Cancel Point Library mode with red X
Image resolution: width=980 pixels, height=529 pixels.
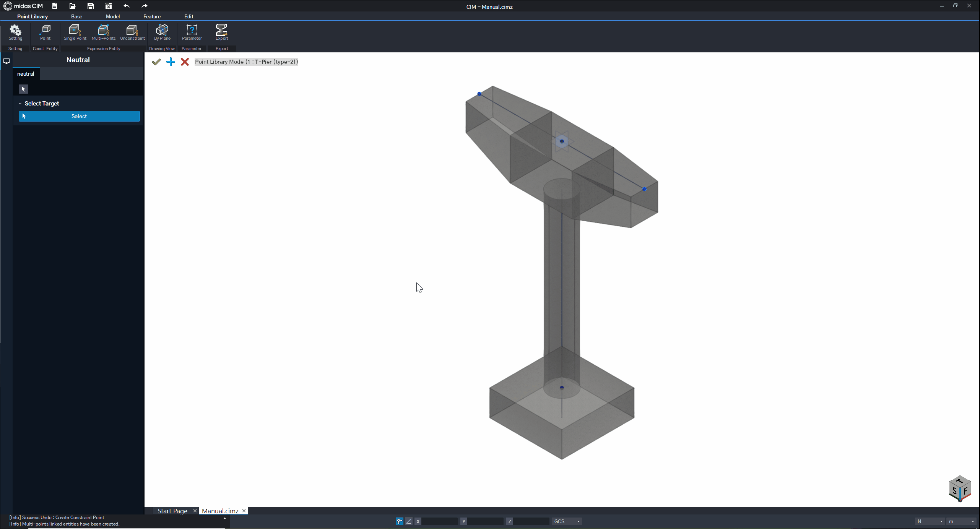185,62
